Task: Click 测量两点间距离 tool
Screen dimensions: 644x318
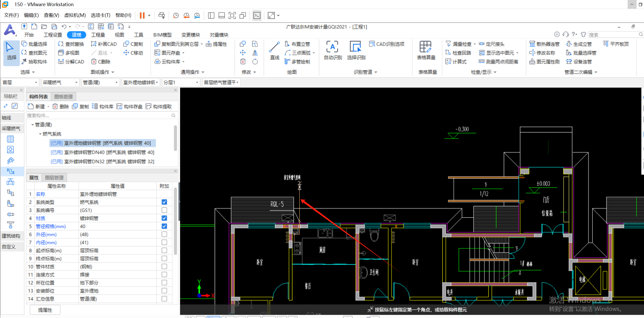Action: [x=498, y=62]
